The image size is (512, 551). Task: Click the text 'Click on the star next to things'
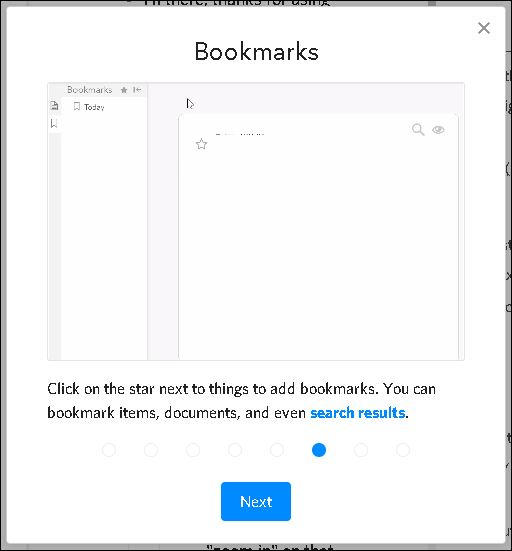coord(148,389)
